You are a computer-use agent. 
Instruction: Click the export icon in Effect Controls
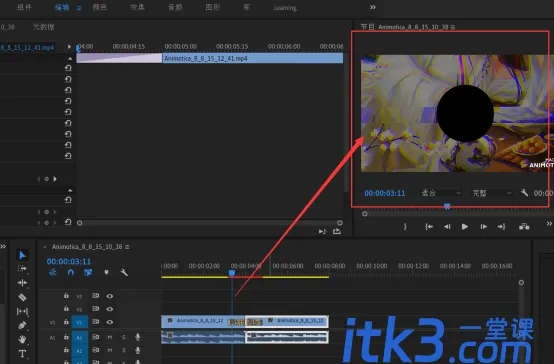337,231
